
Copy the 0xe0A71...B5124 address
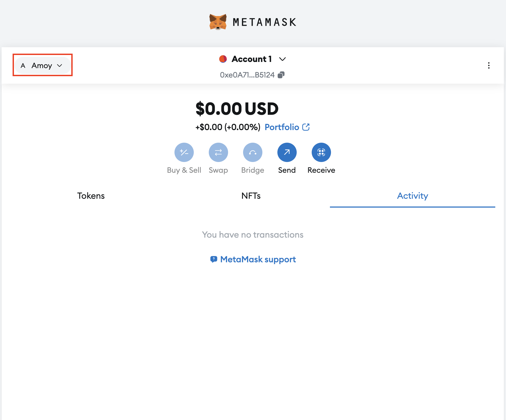pos(252,75)
